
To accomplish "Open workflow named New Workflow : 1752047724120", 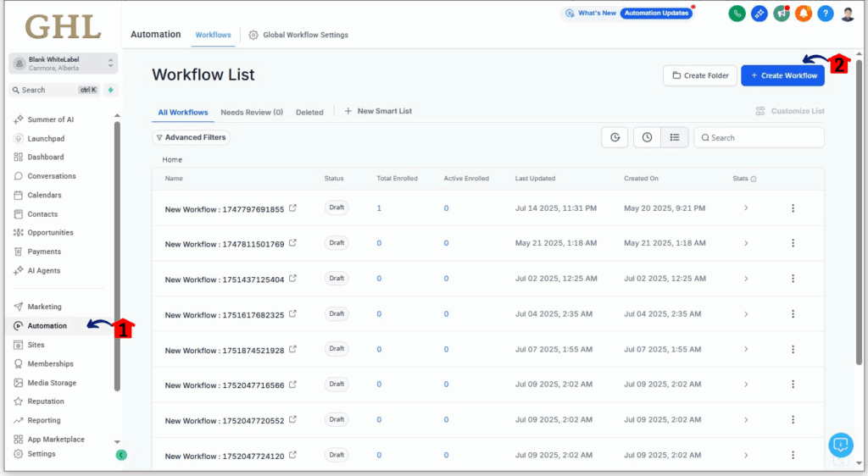I will 224,457.
